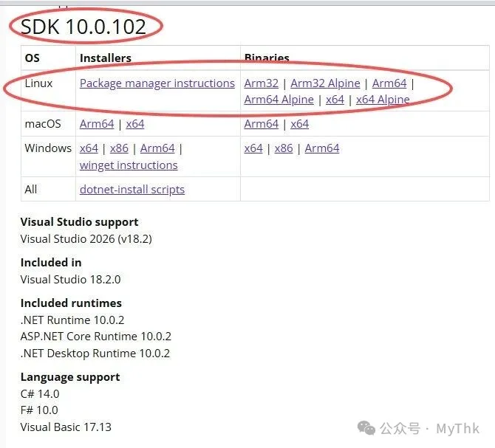Viewport: 495px width, 448px height.
Task: Click the Binaries column header
Action: tap(267, 58)
